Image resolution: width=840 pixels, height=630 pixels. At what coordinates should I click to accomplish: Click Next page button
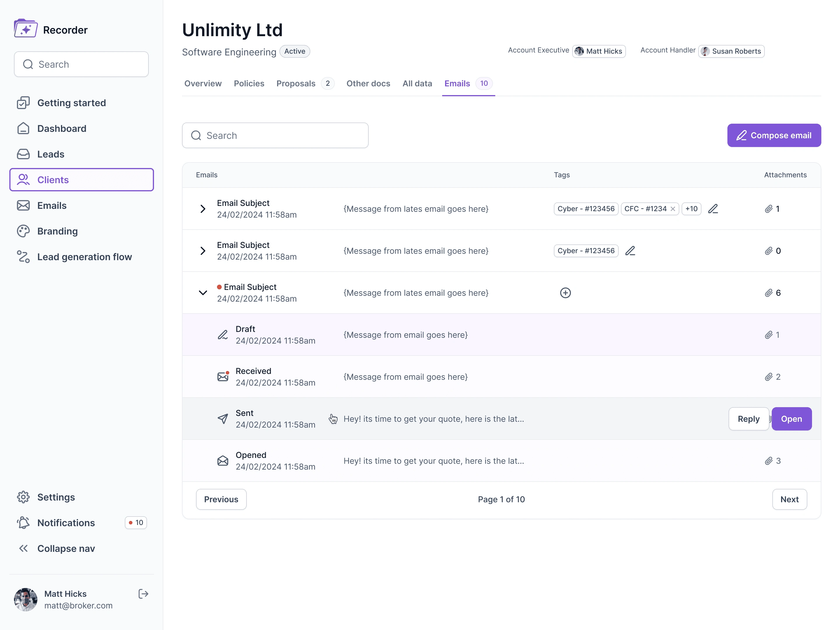coord(789,499)
